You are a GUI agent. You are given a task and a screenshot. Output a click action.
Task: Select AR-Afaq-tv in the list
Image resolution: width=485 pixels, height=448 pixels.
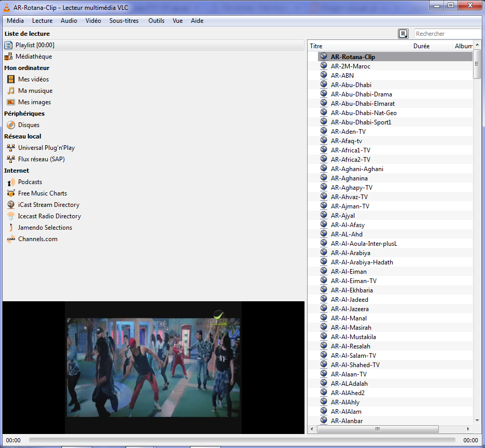click(x=395, y=141)
